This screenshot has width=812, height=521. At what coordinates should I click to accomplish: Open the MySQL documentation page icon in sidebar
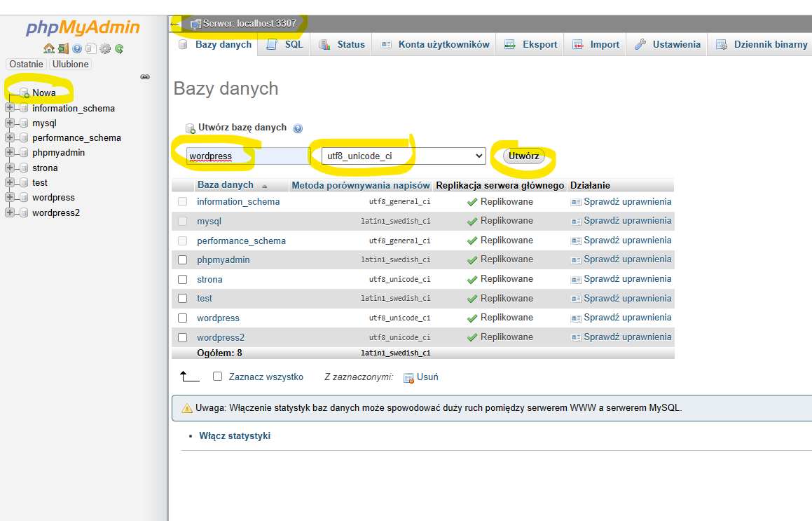pyautogui.click(x=90, y=48)
